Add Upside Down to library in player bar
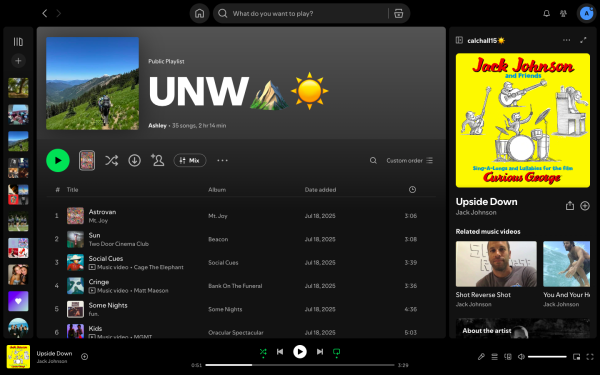600x375 pixels. click(85, 357)
